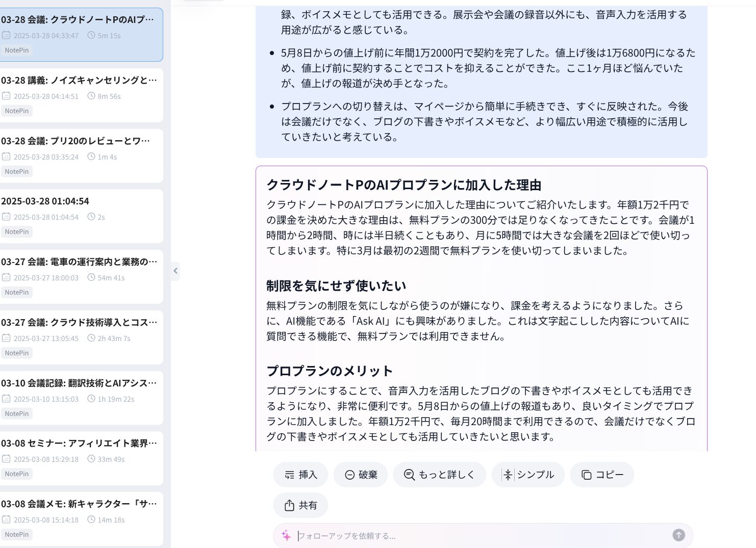Click the コピー (Copy) button
756x548 pixels.
(x=602, y=475)
